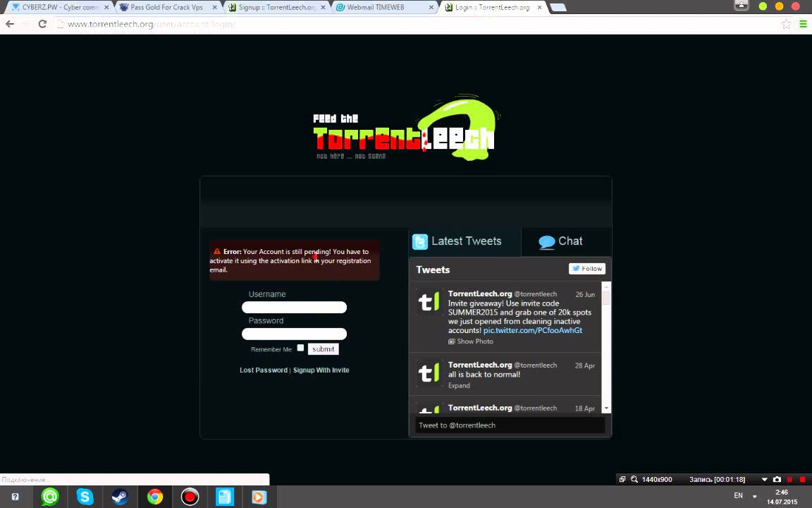Switch to the Pass Gold For Crack Vps tab
Viewport: 812px width, 508px height.
[166, 7]
